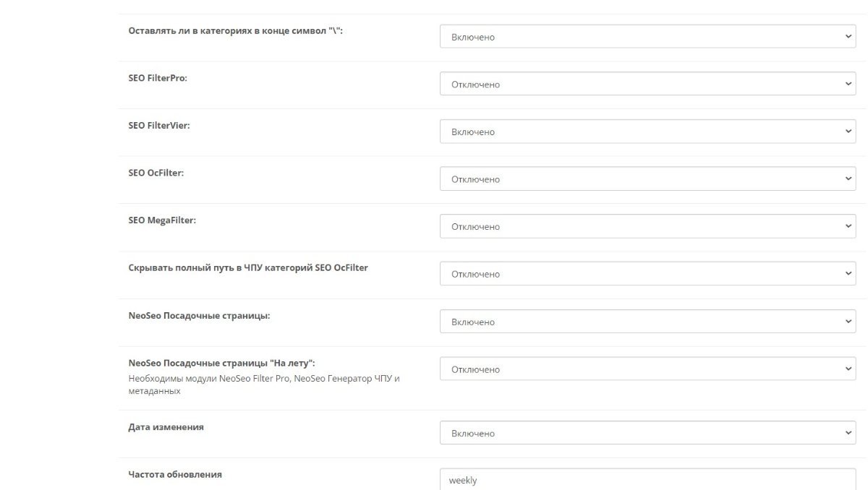This screenshot has height=490, width=868.
Task: Expand the dropdown for hiding full path in OcFilter
Action: pos(649,274)
